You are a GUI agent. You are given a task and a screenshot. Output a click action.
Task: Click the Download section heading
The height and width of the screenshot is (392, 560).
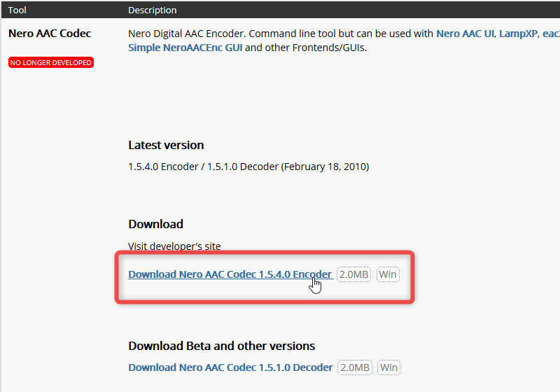155,224
